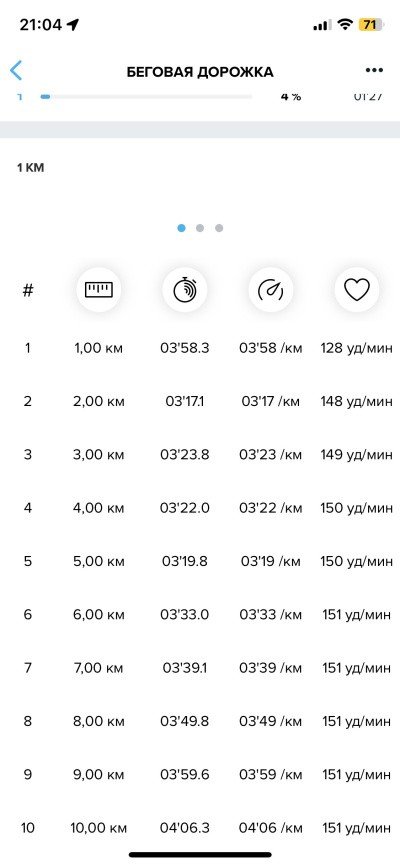Tap the БЕГОВАЯ ДОРОЖКА title
Image resolution: width=400 pixels, height=866 pixels.
200,72
